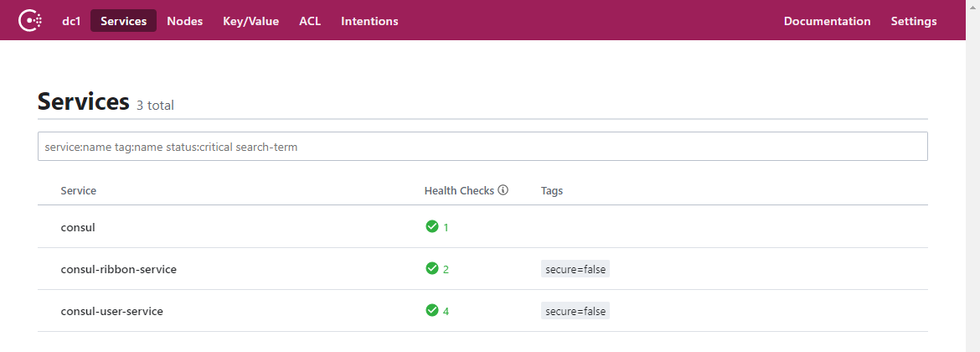Open the ACL tab
The image size is (980, 352).
click(x=310, y=21)
